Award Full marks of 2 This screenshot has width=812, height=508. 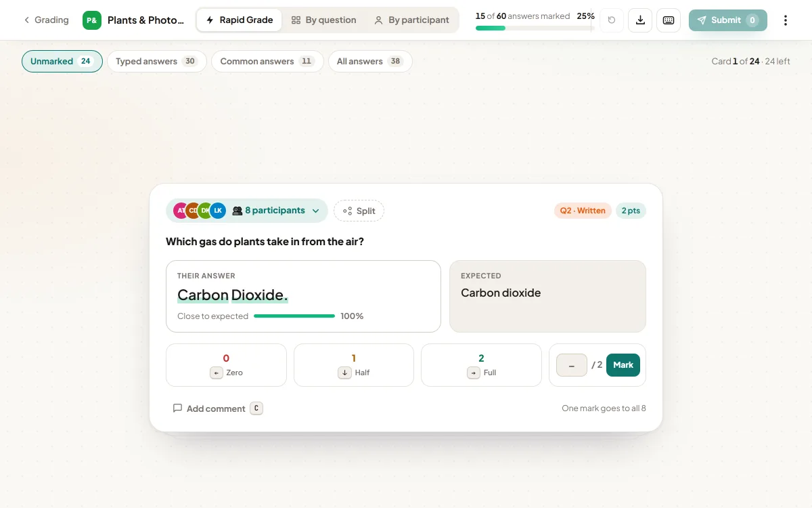(481, 365)
